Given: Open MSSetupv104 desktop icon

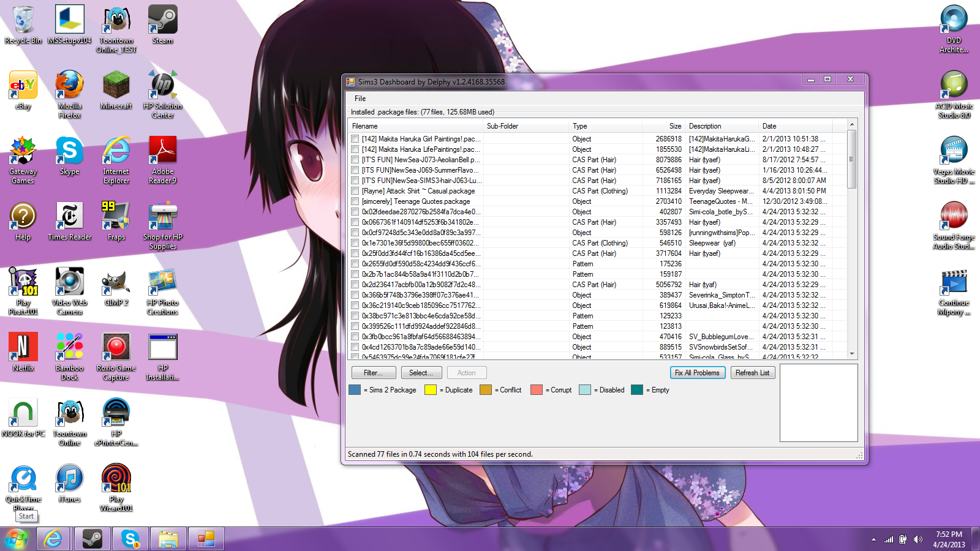Looking at the screenshot, I should pyautogui.click(x=70, y=24).
